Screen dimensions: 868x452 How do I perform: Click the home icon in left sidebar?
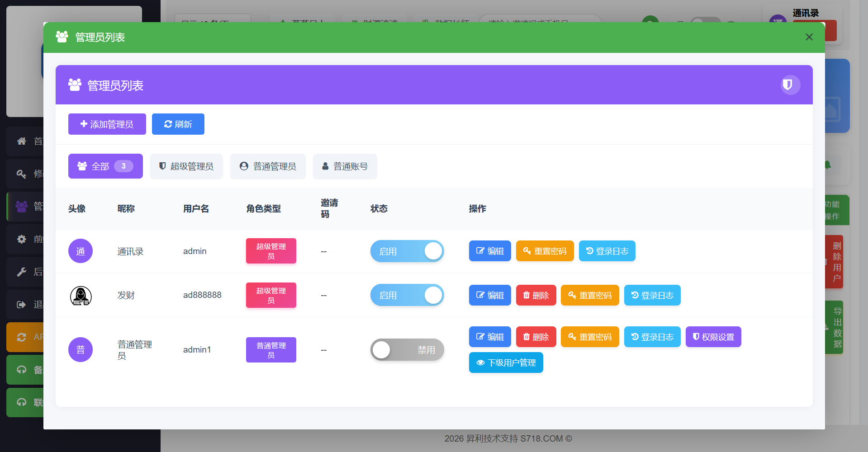tap(22, 141)
